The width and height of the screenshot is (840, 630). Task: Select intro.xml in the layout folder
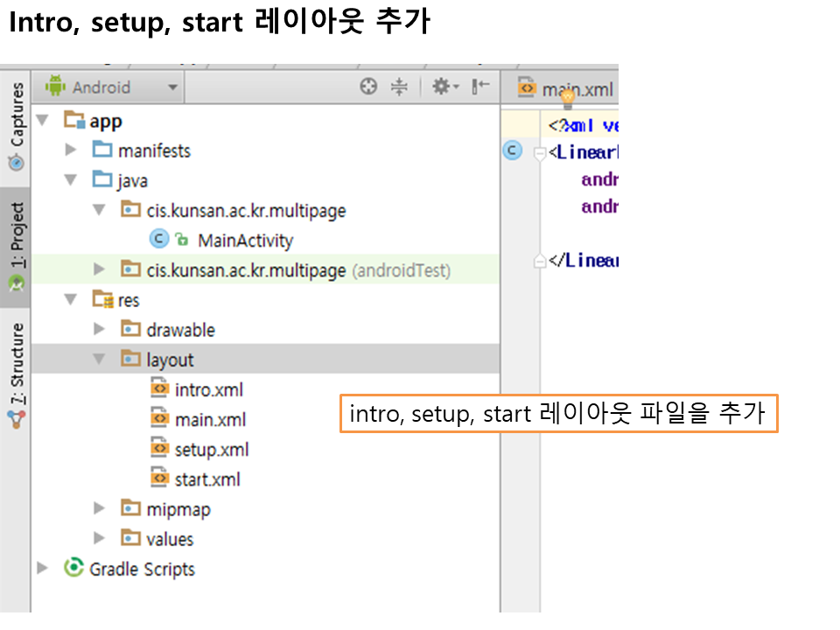[208, 390]
